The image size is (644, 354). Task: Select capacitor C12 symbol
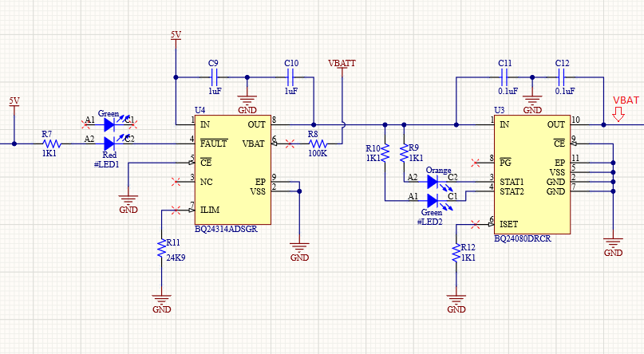(x=562, y=77)
